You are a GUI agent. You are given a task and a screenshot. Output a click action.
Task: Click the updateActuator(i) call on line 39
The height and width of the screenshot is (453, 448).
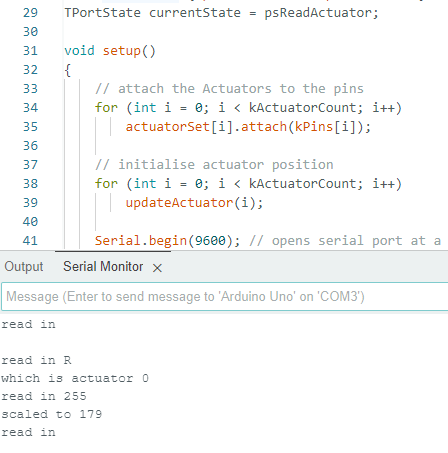pos(194,203)
